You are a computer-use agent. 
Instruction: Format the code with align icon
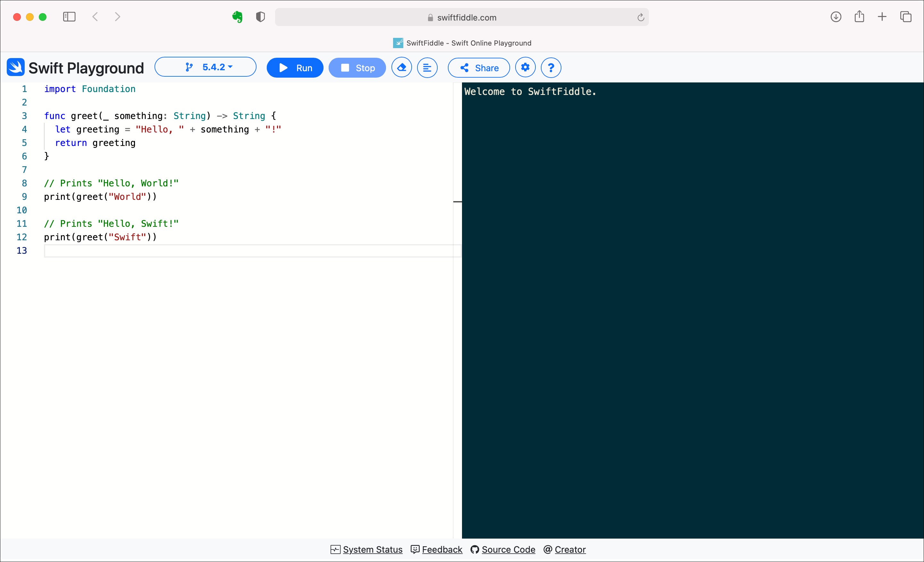427,68
